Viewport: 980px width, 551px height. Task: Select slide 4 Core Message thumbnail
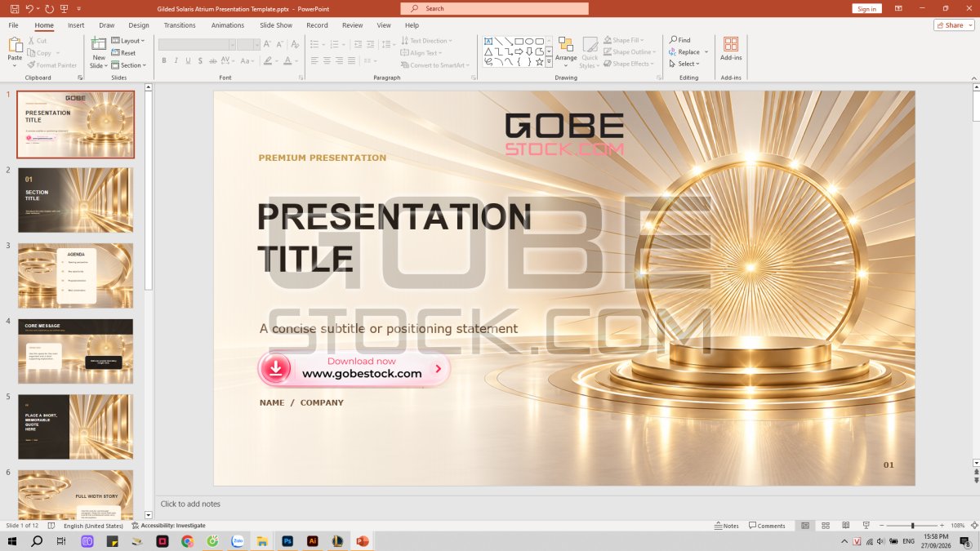pos(75,351)
